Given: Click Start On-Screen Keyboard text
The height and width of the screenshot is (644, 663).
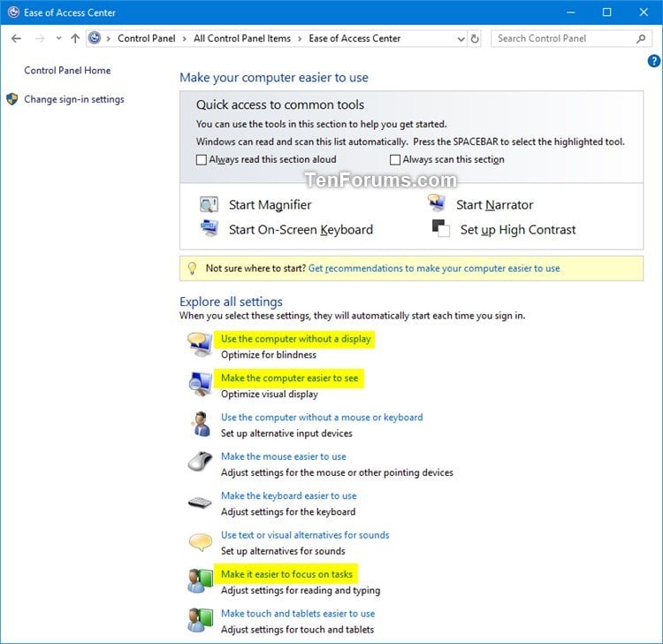Looking at the screenshot, I should pyautogui.click(x=301, y=229).
